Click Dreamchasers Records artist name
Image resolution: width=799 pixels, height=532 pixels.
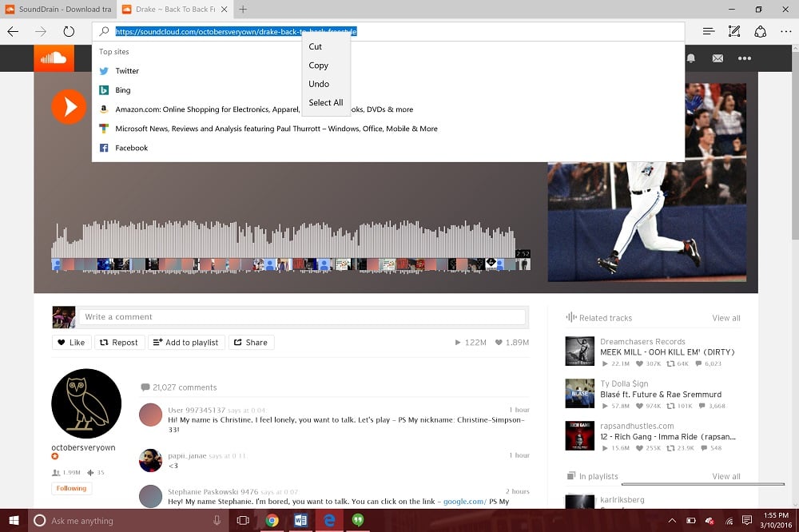pyautogui.click(x=642, y=341)
